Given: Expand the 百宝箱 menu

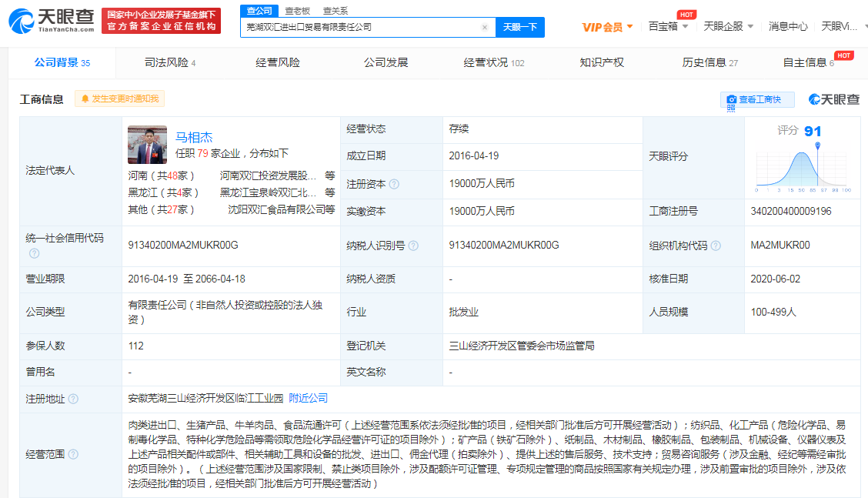Looking at the screenshot, I should [668, 26].
